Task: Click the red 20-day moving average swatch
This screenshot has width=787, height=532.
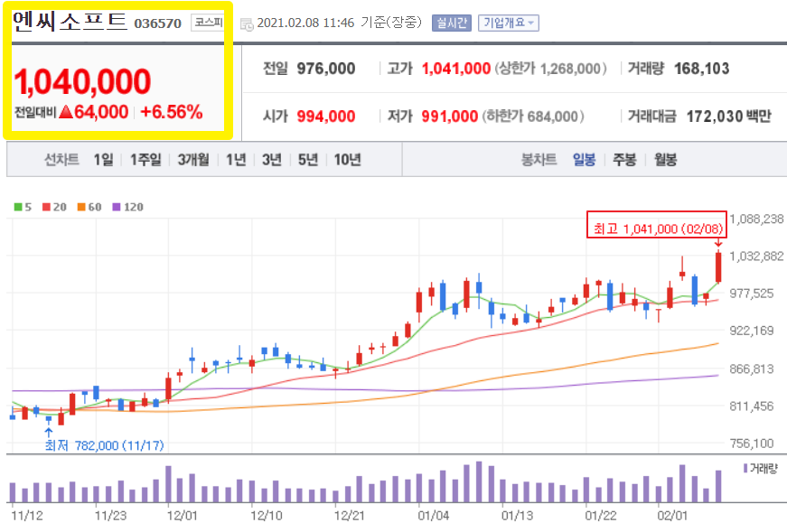Action: click(x=47, y=207)
